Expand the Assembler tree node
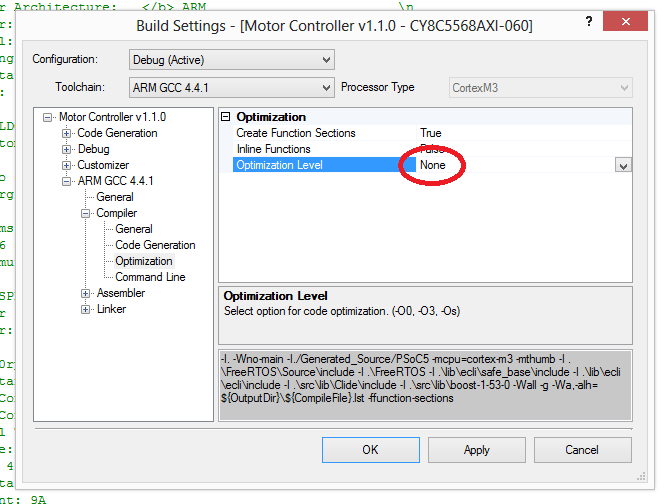 click(86, 293)
